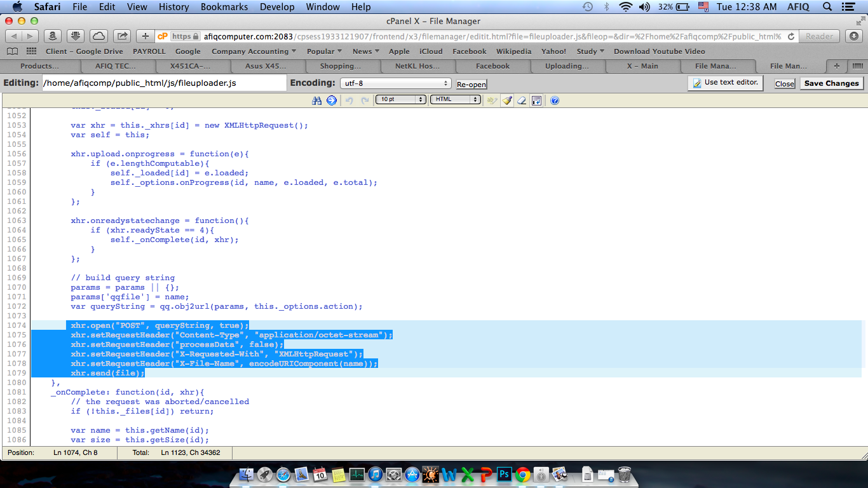Click the spell check 'ab' pencil icon
The image size is (868, 488).
click(491, 100)
